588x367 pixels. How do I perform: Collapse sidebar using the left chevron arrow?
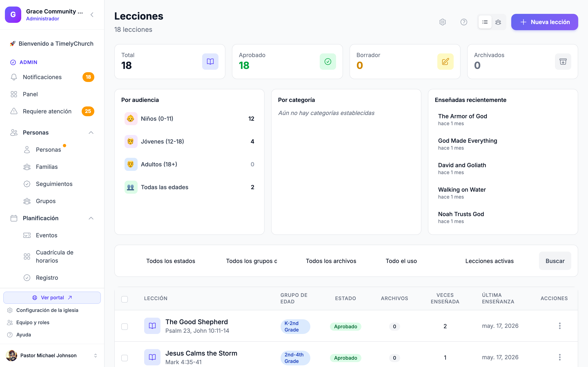point(92,15)
